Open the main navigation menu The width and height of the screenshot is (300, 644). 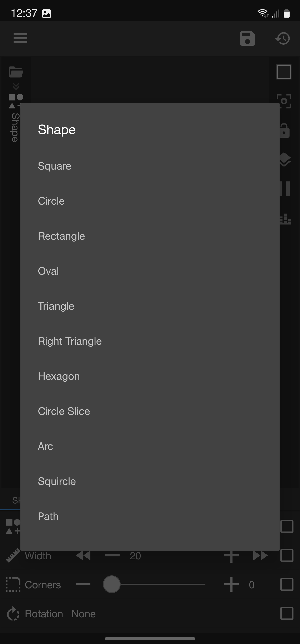[20, 38]
